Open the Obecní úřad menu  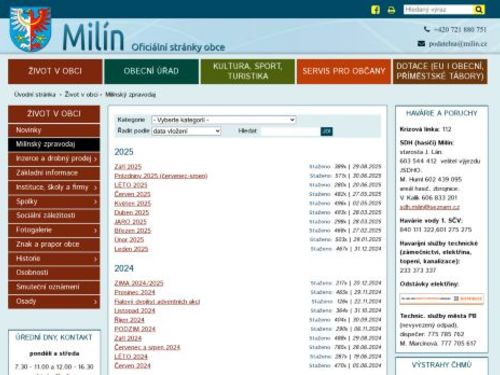[151, 71]
